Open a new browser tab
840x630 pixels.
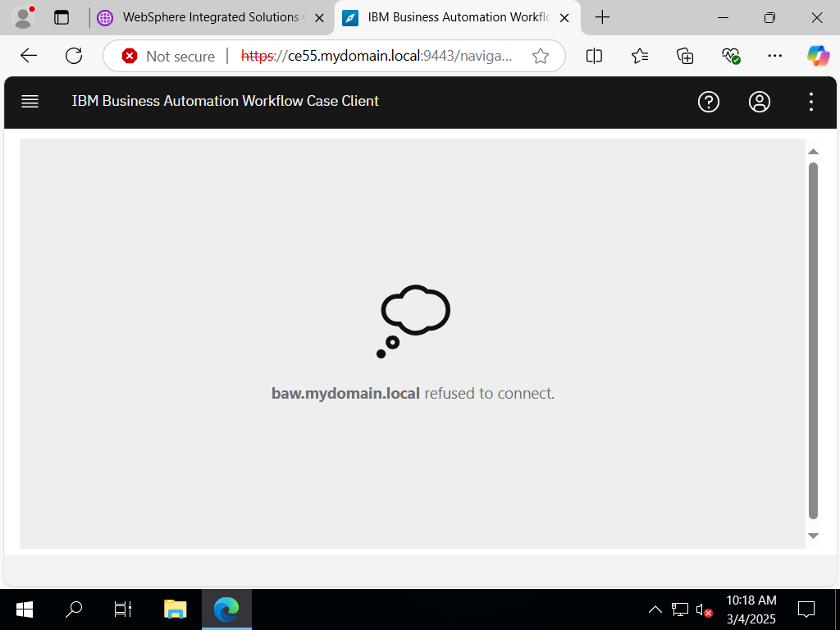coord(602,17)
